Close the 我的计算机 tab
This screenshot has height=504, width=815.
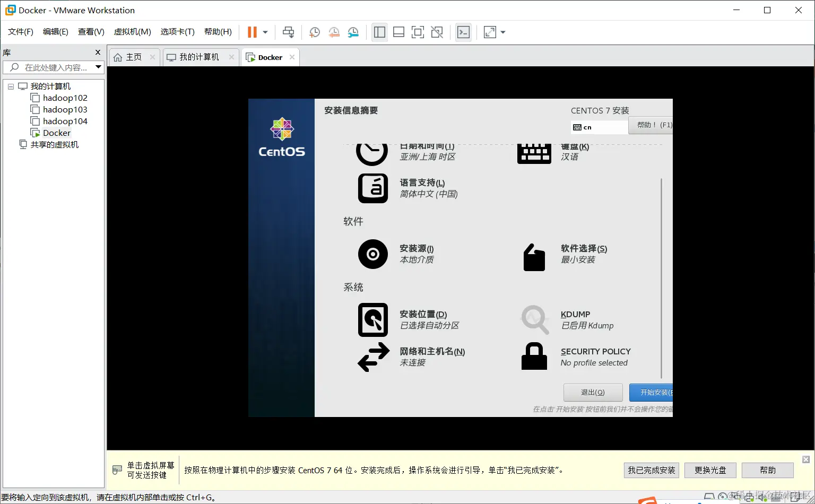pos(231,57)
